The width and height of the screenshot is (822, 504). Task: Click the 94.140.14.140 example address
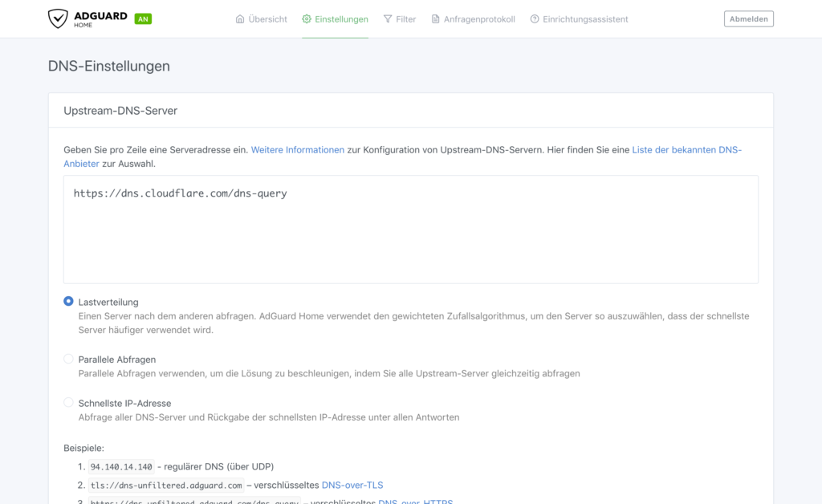121,466
